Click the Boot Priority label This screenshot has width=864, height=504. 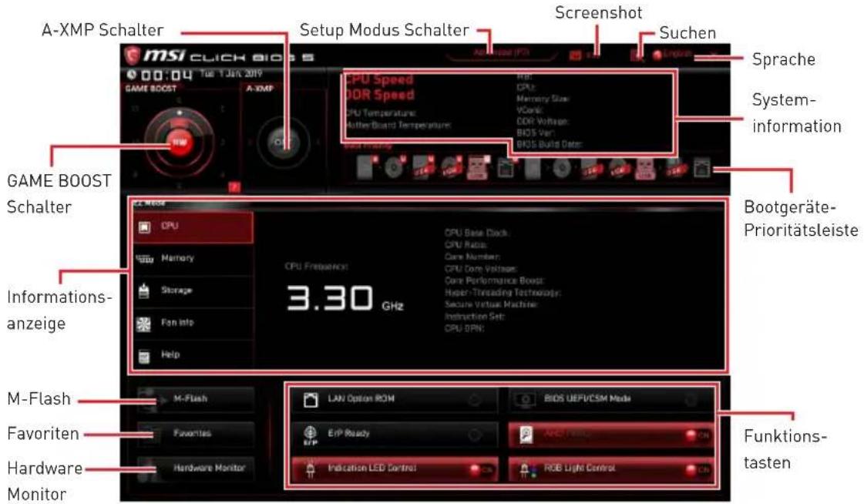(368, 146)
